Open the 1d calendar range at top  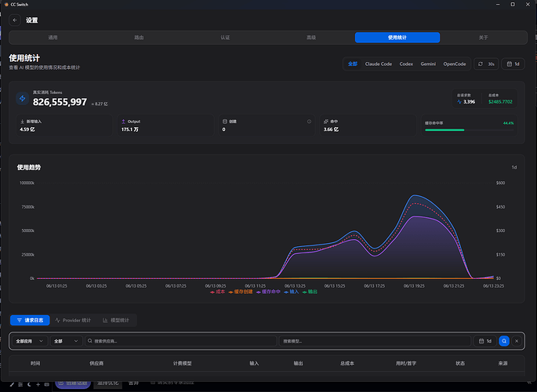click(513, 64)
